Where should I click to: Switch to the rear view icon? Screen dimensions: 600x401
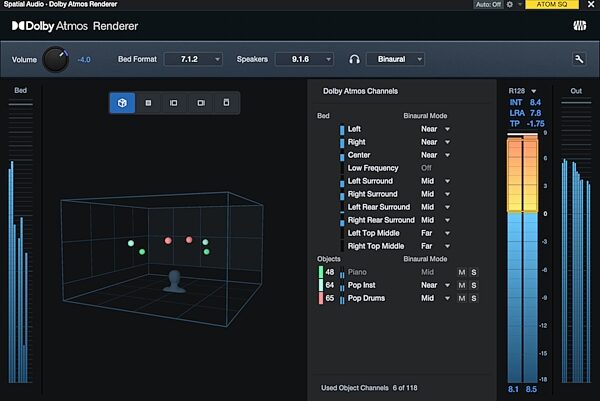(x=227, y=103)
